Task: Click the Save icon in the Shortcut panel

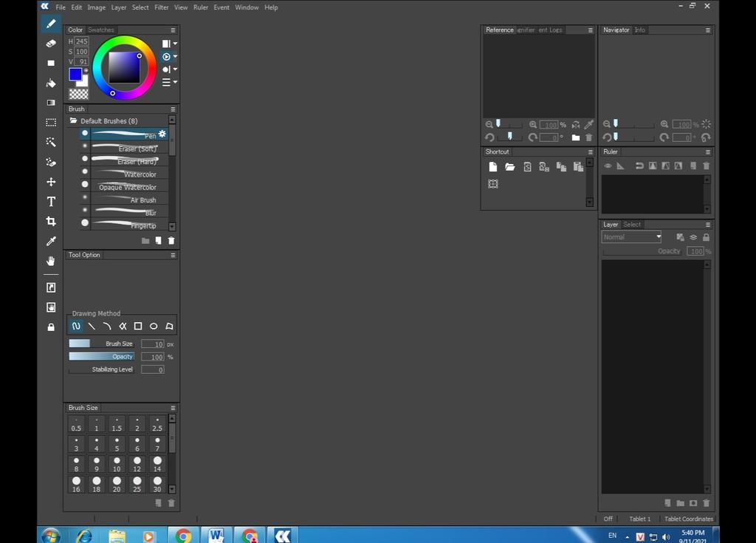Action: click(527, 167)
